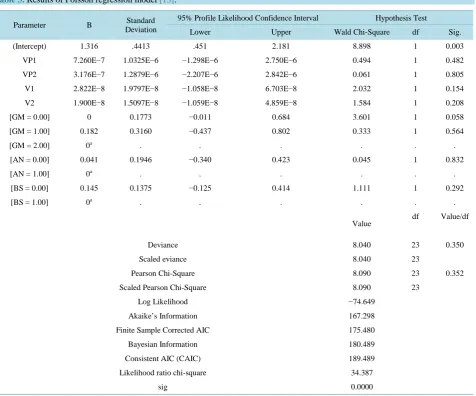Click the Intercept B value '1.316'
The image size is (476, 396).
pyautogui.click(x=89, y=46)
